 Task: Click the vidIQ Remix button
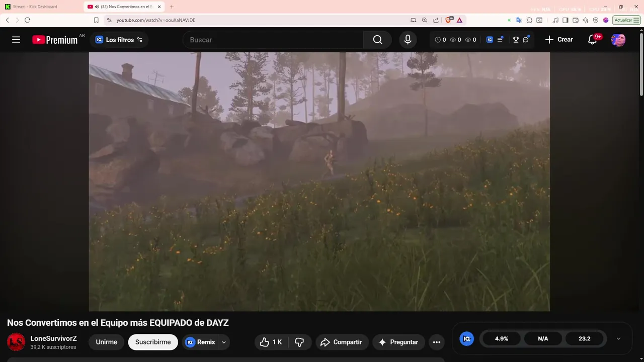200,342
